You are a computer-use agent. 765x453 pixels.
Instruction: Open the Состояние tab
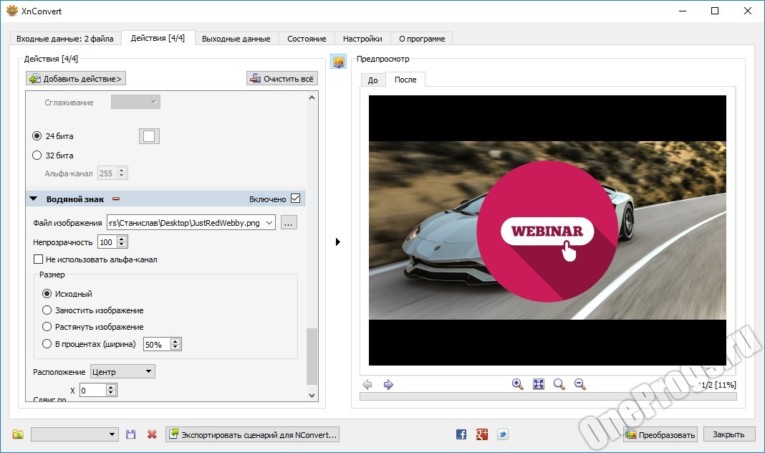click(306, 39)
